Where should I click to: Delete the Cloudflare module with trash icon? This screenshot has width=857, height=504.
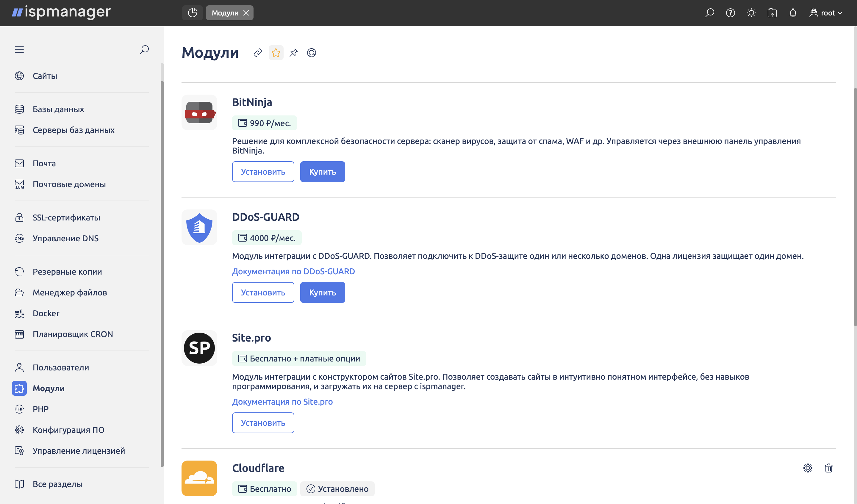click(828, 468)
